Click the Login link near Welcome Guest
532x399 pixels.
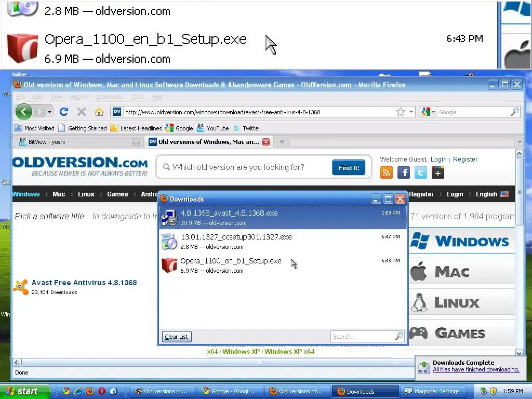(x=438, y=159)
